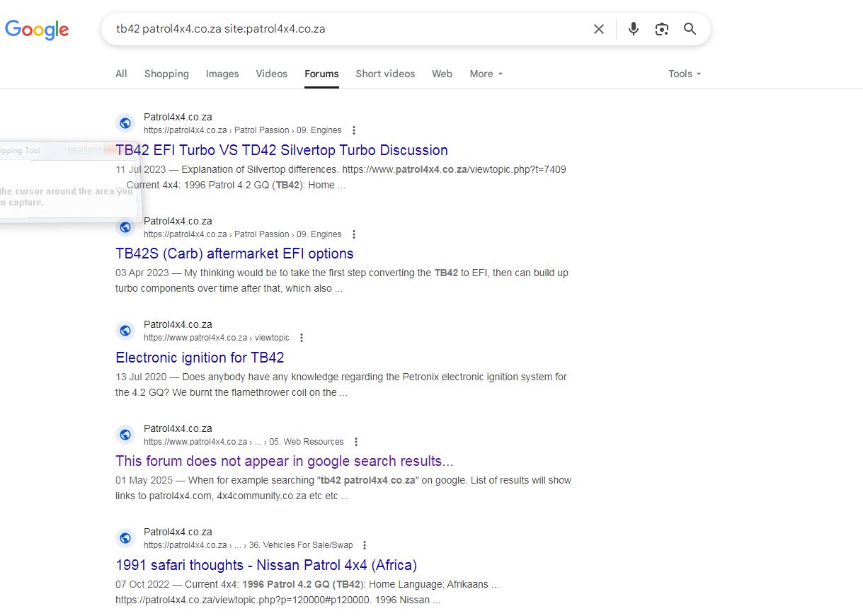Open three-dot menu for forum not appearing result
This screenshot has width=863, height=616.
(x=356, y=442)
